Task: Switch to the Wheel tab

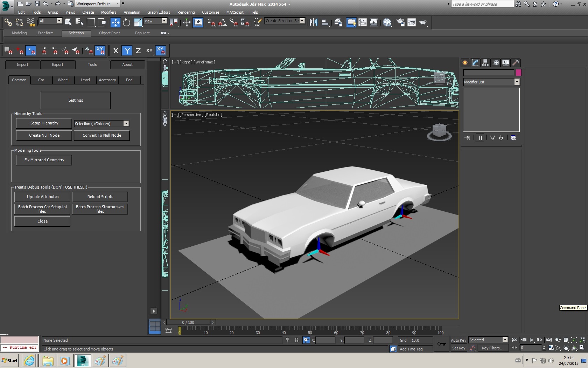Action: click(x=63, y=80)
